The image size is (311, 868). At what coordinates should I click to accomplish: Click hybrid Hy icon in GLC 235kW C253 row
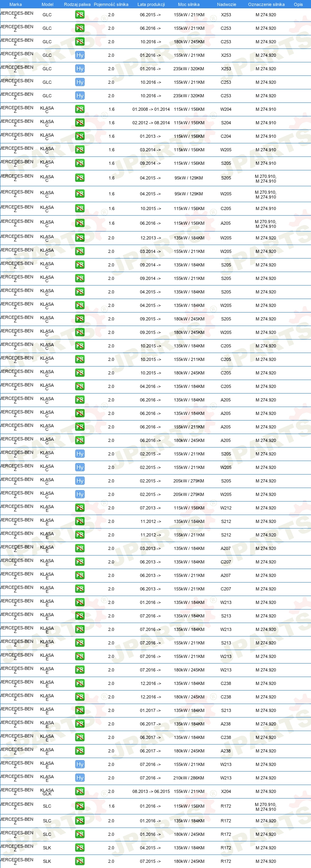pos(80,96)
